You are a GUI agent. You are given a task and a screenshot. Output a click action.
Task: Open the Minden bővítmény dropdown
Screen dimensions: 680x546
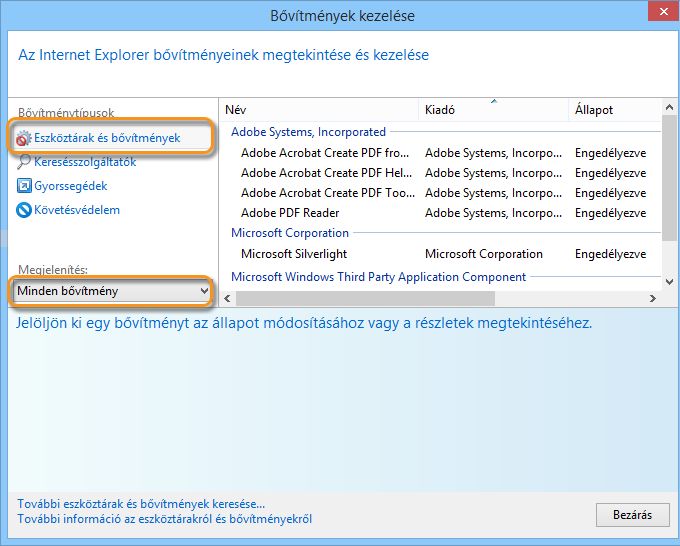point(111,291)
